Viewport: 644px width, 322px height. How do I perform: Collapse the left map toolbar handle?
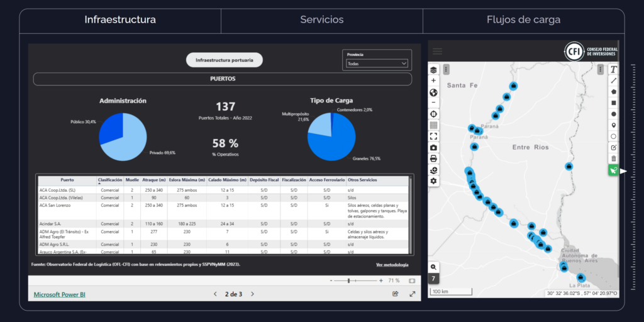tap(446, 69)
